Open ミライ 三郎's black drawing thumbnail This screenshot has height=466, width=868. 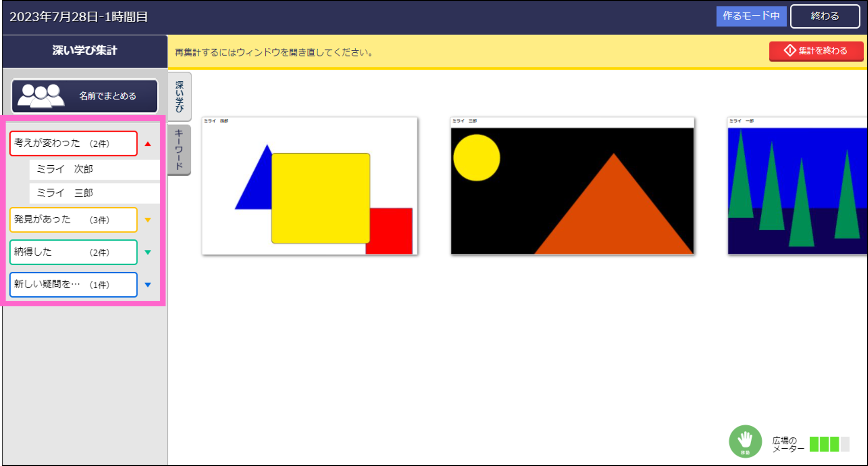click(x=572, y=186)
